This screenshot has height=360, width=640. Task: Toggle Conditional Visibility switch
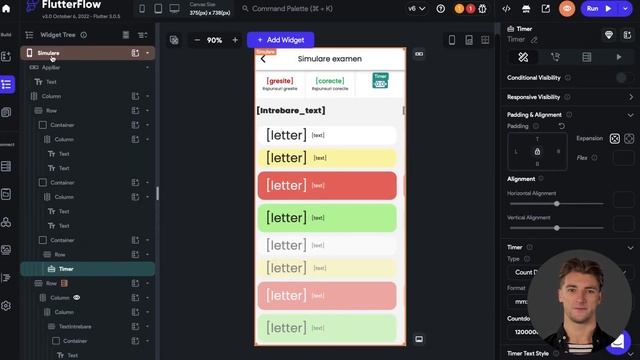coord(624,78)
